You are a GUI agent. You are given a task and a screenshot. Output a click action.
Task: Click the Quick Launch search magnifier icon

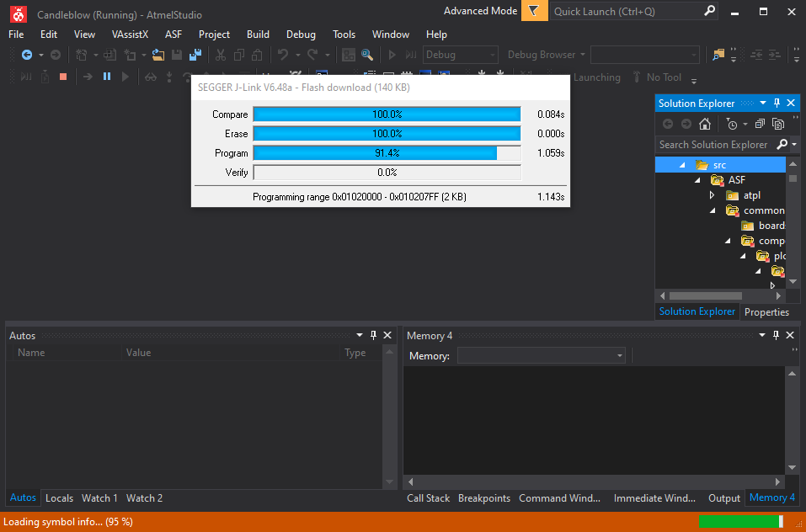pos(709,11)
